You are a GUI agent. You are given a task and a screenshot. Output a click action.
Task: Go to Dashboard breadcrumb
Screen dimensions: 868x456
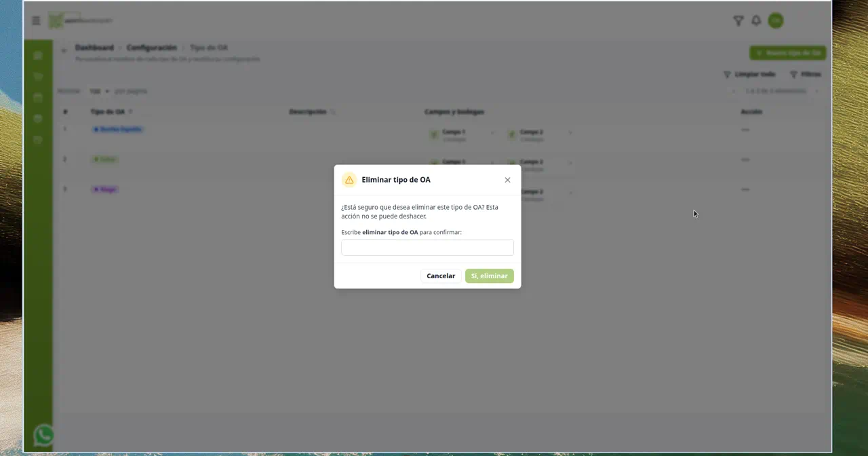(x=94, y=47)
